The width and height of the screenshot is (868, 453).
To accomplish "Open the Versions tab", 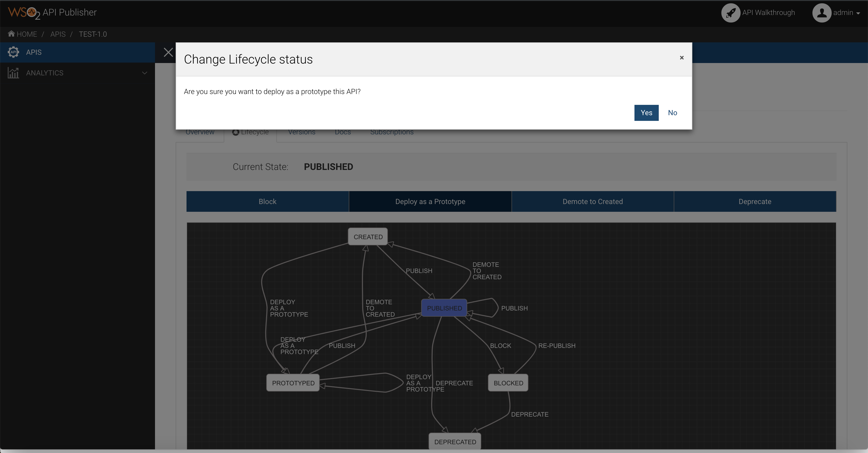I will click(x=301, y=132).
